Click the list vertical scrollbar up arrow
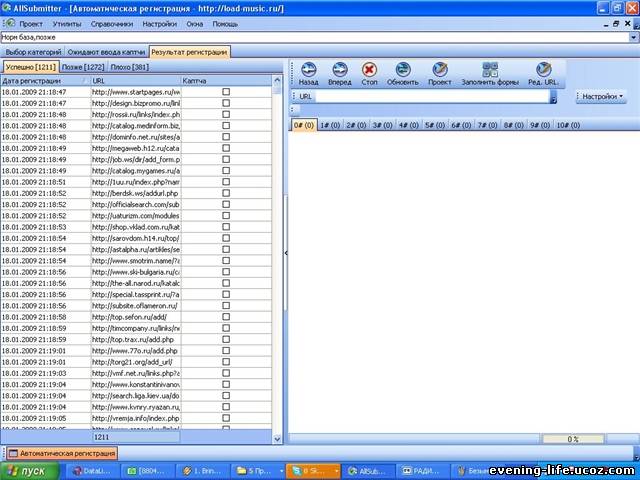 click(x=277, y=80)
